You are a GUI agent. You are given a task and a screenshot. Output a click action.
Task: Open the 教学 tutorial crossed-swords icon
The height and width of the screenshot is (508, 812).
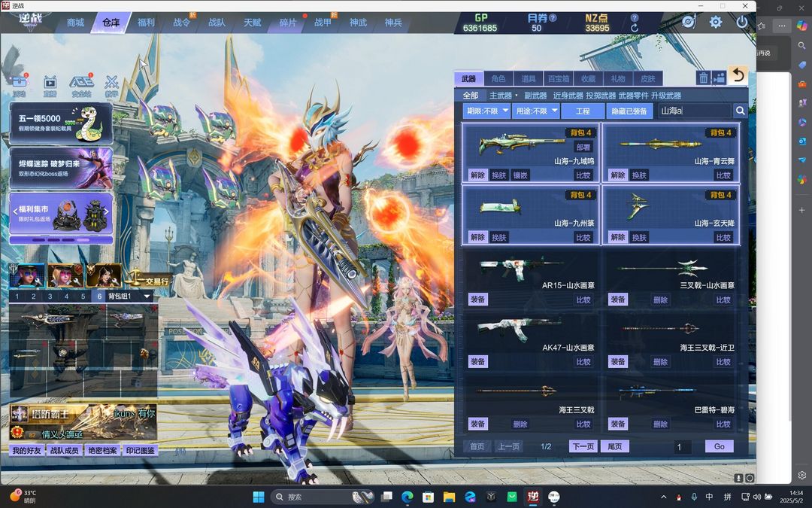point(111,84)
